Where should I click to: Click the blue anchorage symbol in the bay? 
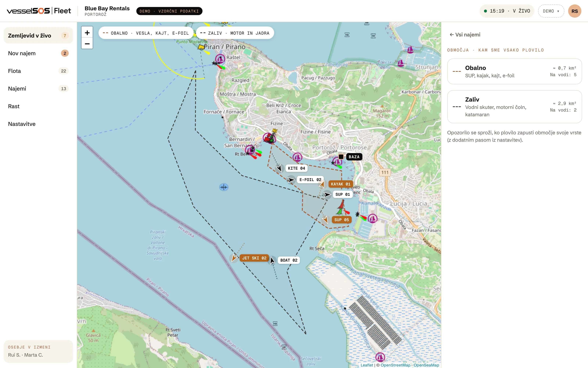tap(224, 187)
